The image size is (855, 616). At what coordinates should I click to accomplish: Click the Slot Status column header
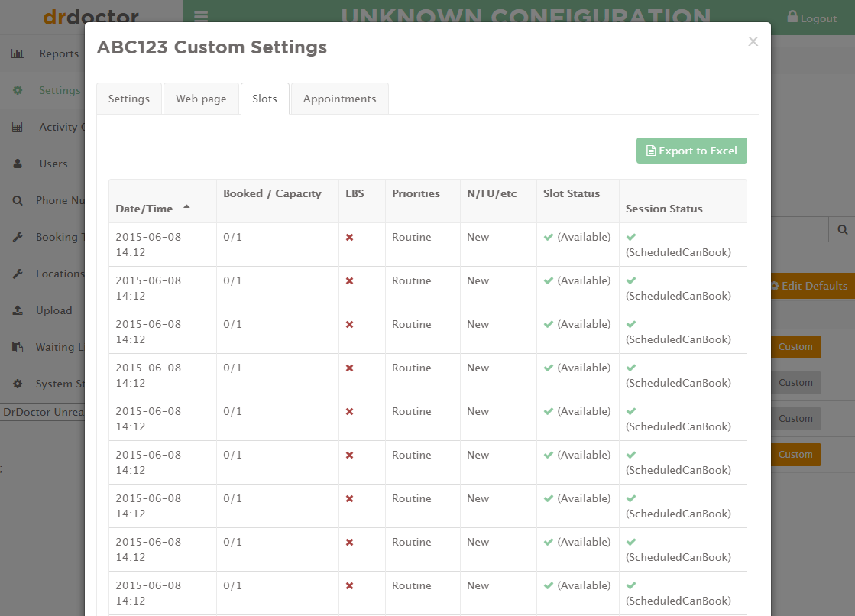click(572, 193)
